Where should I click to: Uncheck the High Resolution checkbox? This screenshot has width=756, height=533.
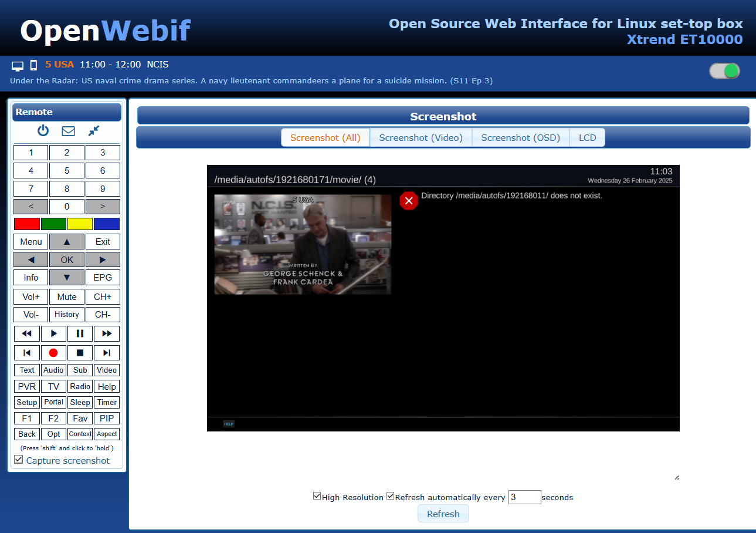(x=317, y=496)
